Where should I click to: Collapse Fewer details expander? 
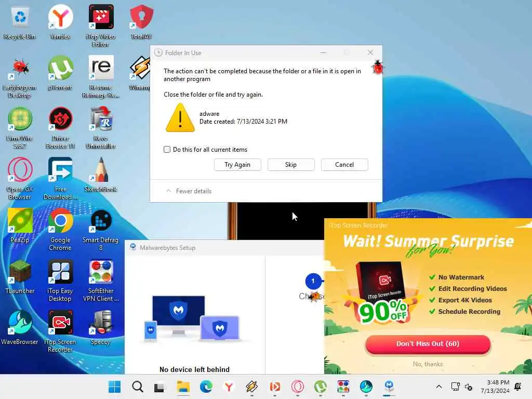click(x=189, y=191)
